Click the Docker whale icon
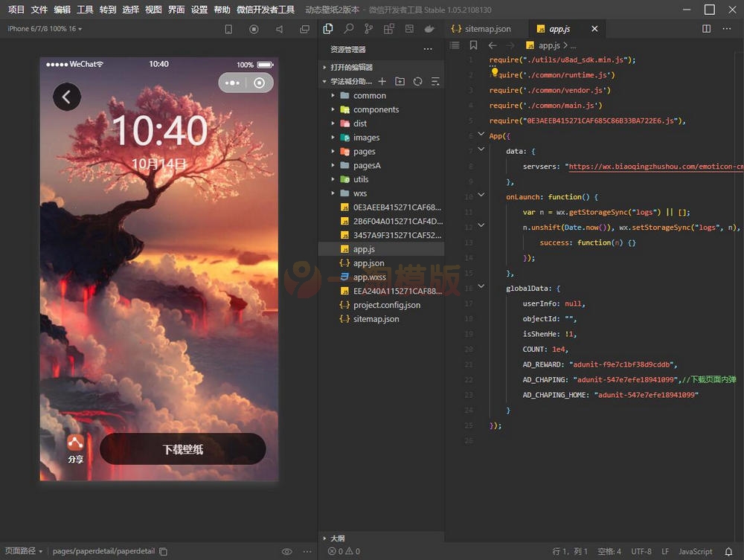This screenshot has width=744, height=560. (429, 29)
